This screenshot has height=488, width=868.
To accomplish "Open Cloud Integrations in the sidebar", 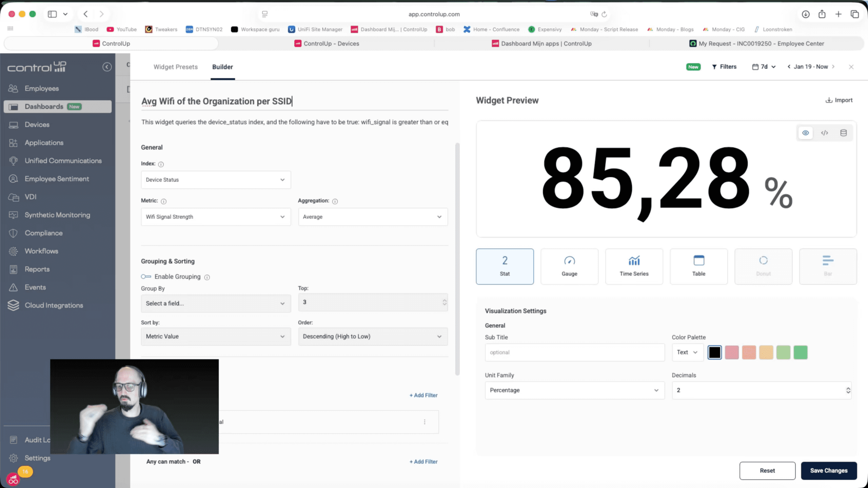I will 54,305.
